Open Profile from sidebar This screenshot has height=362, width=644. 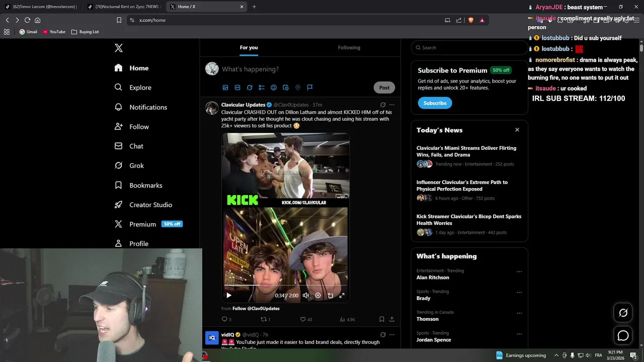tap(131, 243)
